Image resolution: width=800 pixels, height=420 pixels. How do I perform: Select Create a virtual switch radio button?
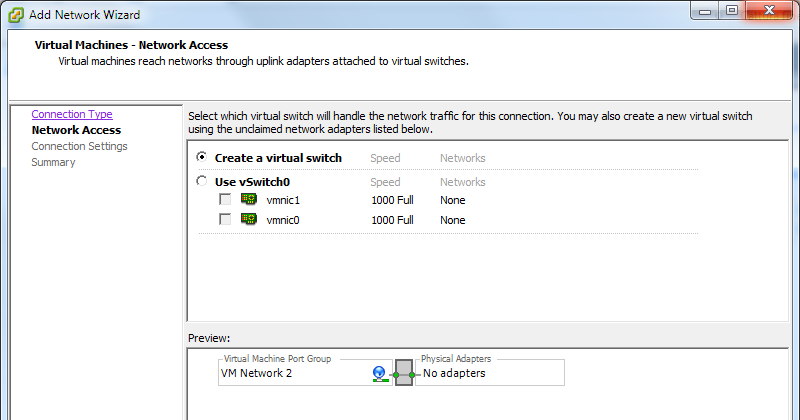tap(202, 157)
